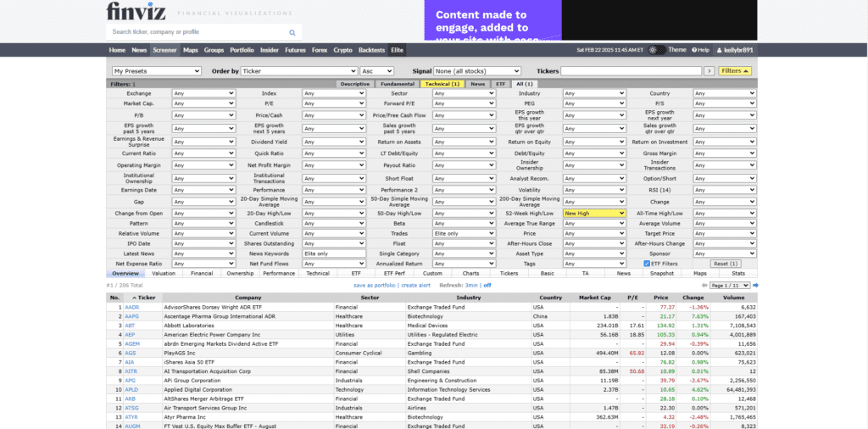Click the create alert link
Viewport: 868px width, 429px height.
click(415, 286)
